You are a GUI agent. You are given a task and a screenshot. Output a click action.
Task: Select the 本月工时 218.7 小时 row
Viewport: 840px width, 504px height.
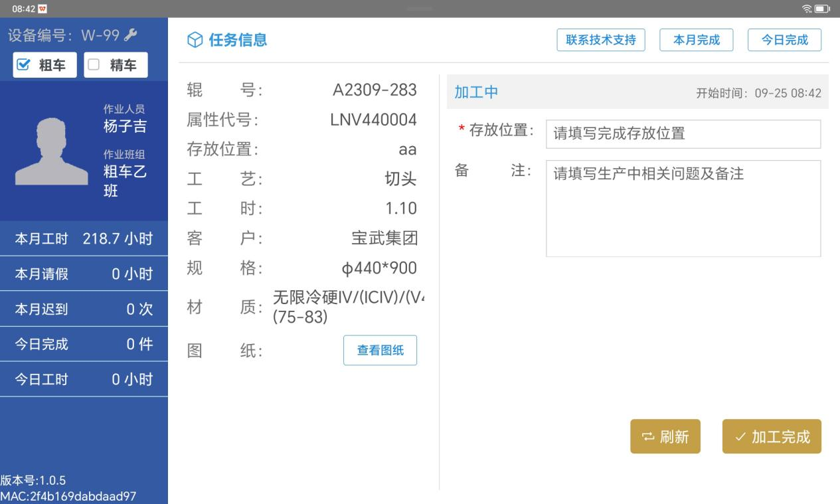pyautogui.click(x=84, y=238)
